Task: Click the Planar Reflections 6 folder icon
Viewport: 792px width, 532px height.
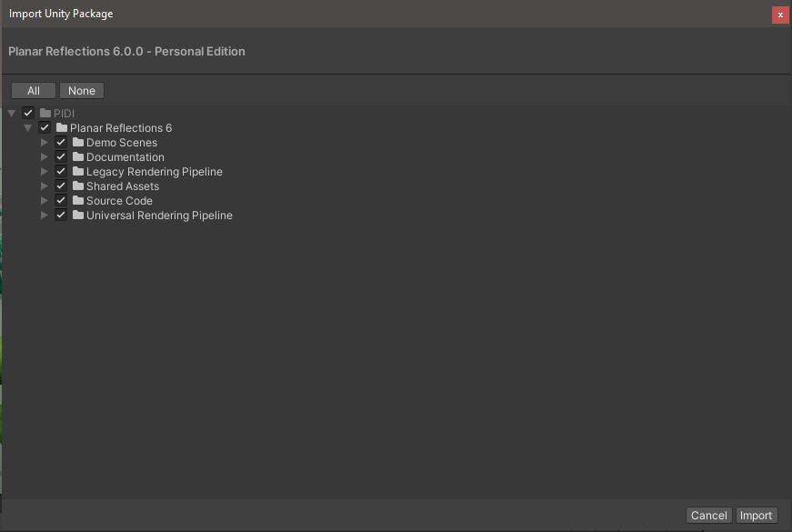Action: [x=62, y=127]
